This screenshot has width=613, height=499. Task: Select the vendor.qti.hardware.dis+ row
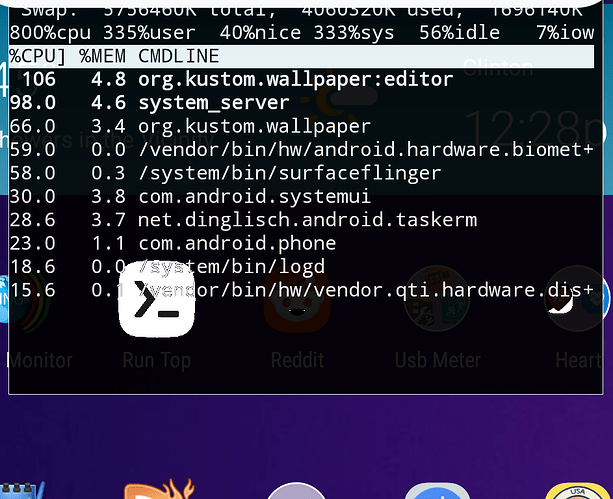click(301, 290)
